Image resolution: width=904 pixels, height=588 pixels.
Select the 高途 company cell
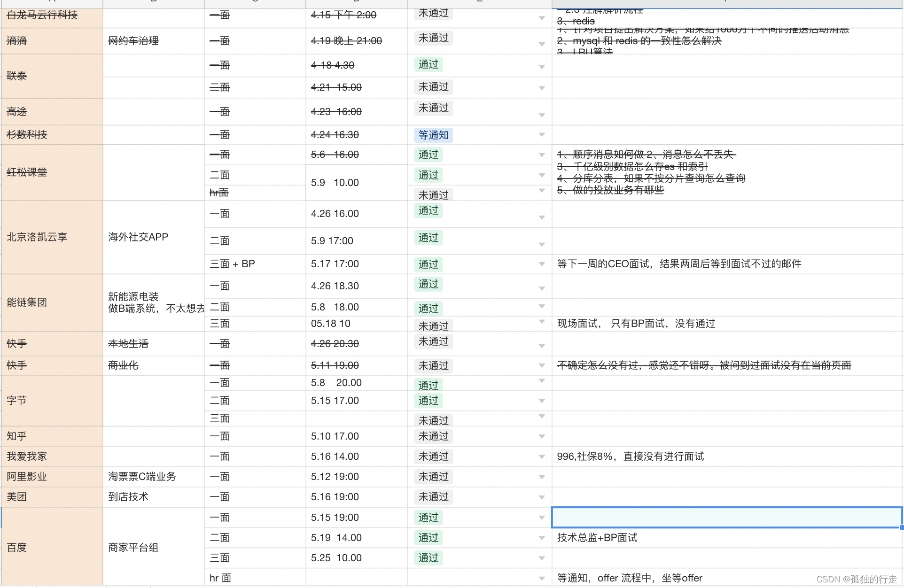(x=52, y=112)
